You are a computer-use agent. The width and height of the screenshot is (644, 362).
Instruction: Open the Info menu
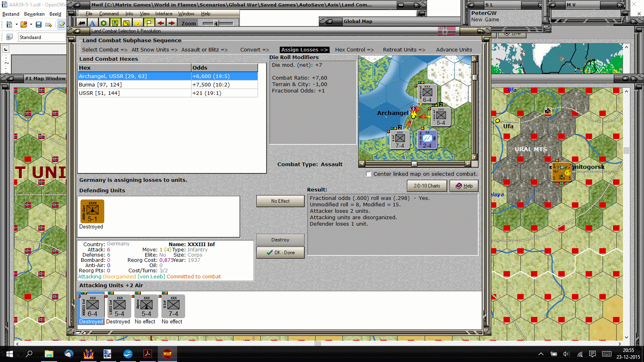[x=129, y=14]
